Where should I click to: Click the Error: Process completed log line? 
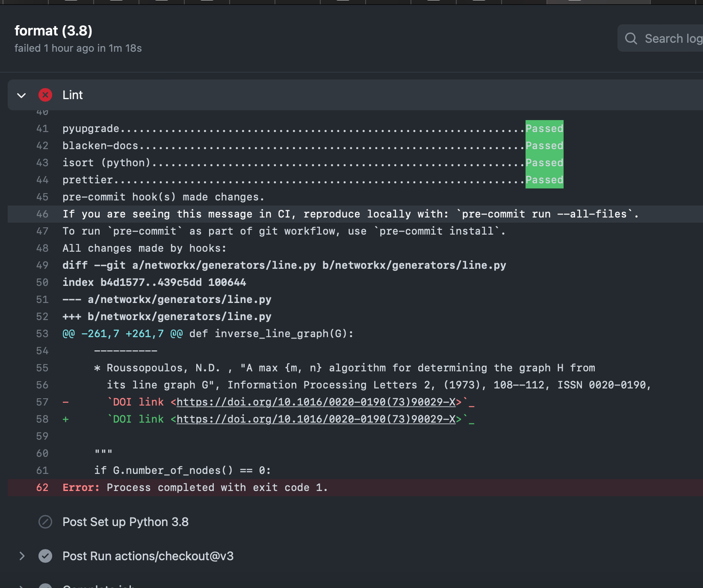coord(195,488)
